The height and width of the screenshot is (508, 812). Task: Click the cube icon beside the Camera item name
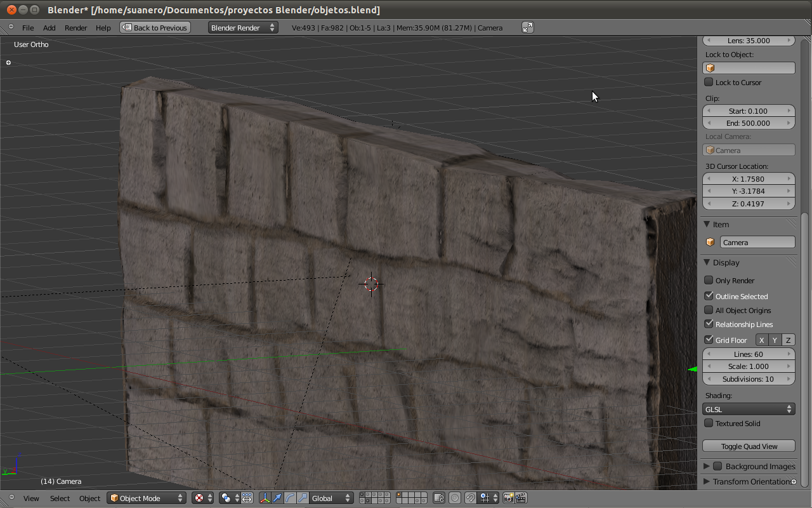point(710,242)
